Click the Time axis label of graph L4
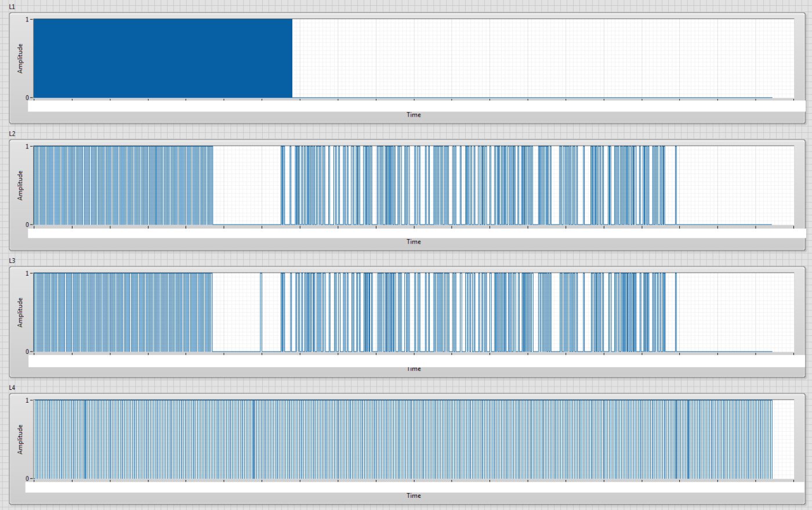This screenshot has height=510, width=812. click(414, 495)
